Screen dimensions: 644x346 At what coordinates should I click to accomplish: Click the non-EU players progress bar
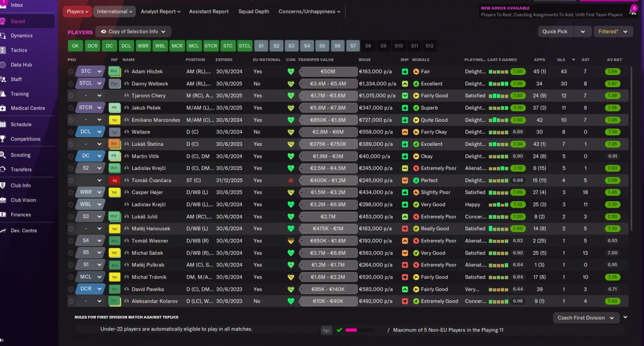click(x=361, y=330)
